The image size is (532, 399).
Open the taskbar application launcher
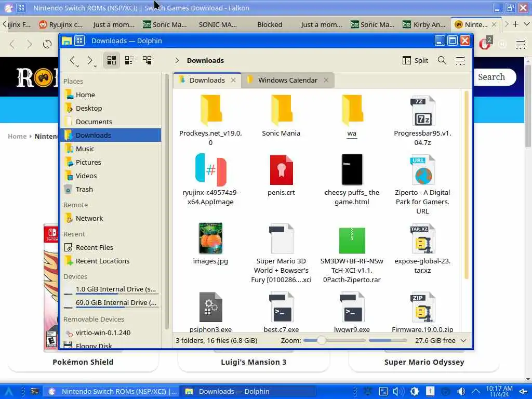pyautogui.click(x=8, y=392)
